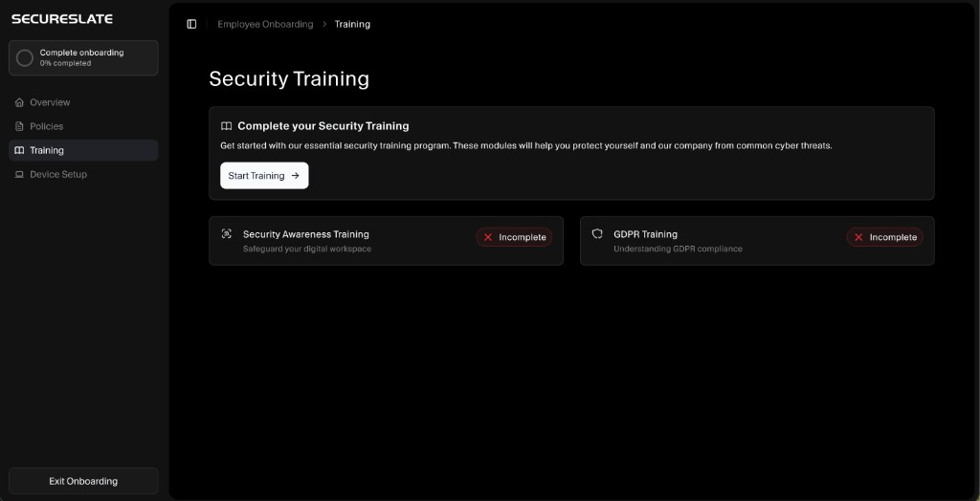
Task: Click Incomplete badge on GDPR Training
Action: click(x=885, y=237)
